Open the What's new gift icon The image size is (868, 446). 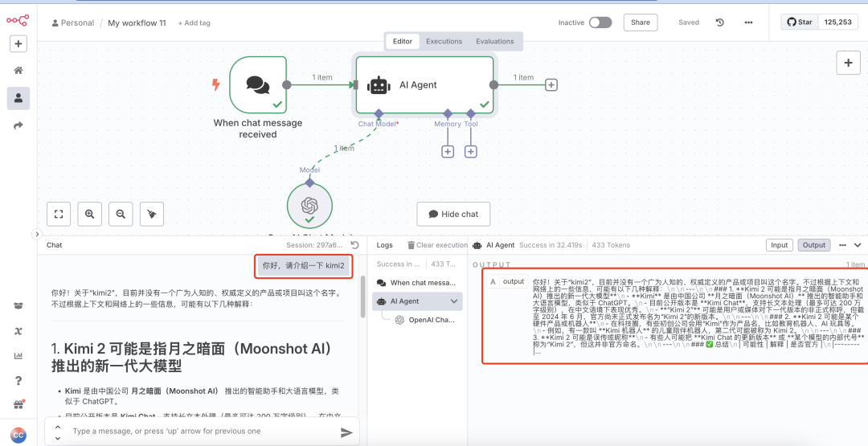click(18, 404)
